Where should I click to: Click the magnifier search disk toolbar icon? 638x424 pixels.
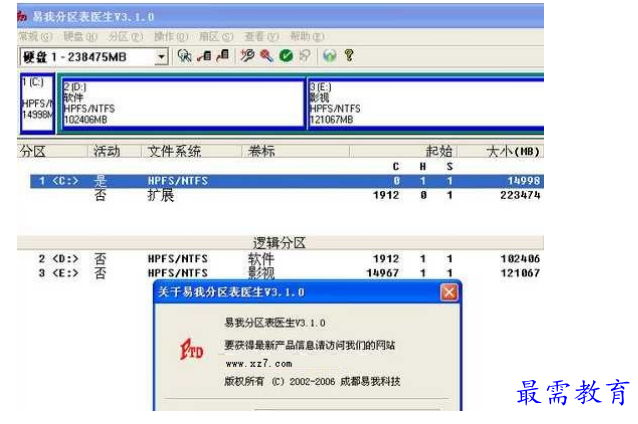coord(185,56)
